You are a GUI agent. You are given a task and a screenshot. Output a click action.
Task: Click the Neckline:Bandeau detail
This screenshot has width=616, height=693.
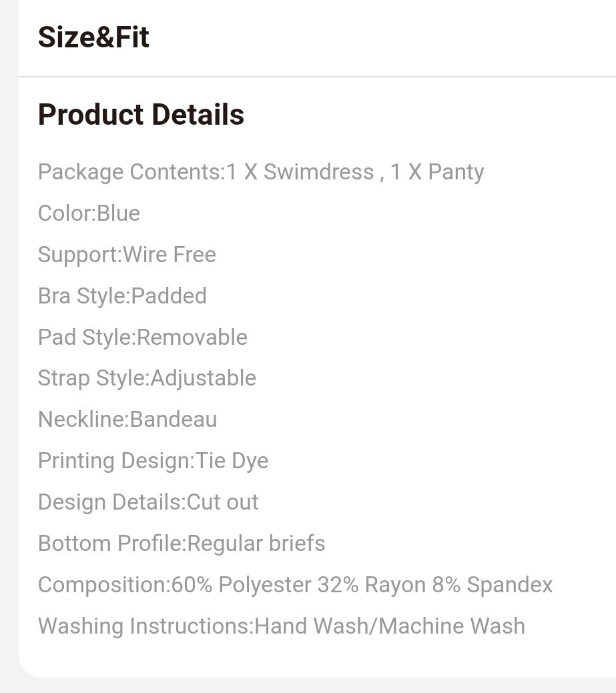[127, 420]
